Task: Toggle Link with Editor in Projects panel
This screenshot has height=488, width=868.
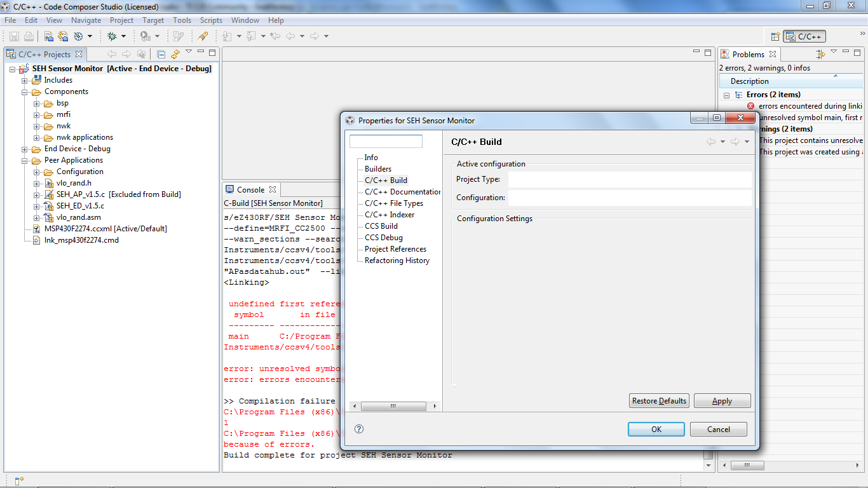Action: click(175, 54)
